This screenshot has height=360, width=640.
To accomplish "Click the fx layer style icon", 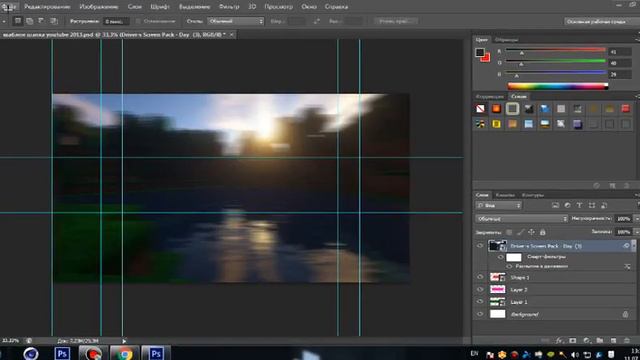I will [559, 340].
